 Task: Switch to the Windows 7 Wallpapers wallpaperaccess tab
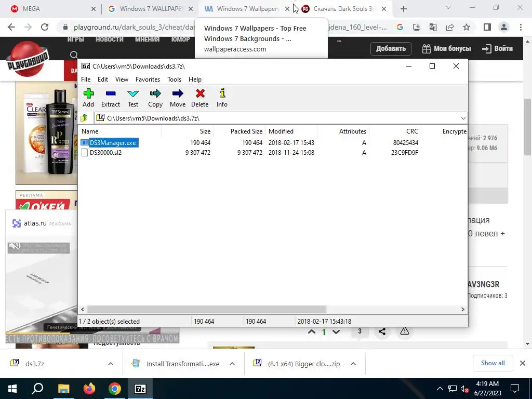click(x=243, y=9)
